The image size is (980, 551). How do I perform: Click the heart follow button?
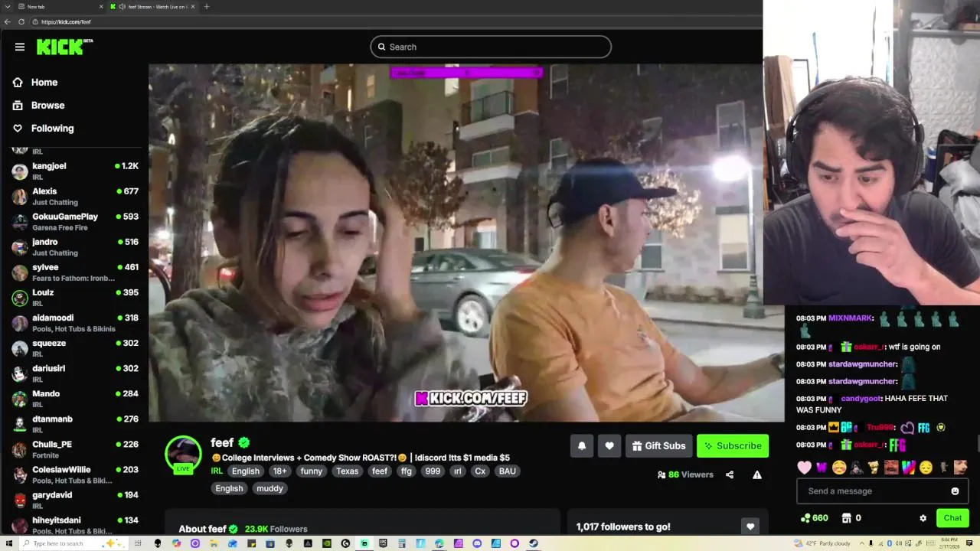click(609, 445)
